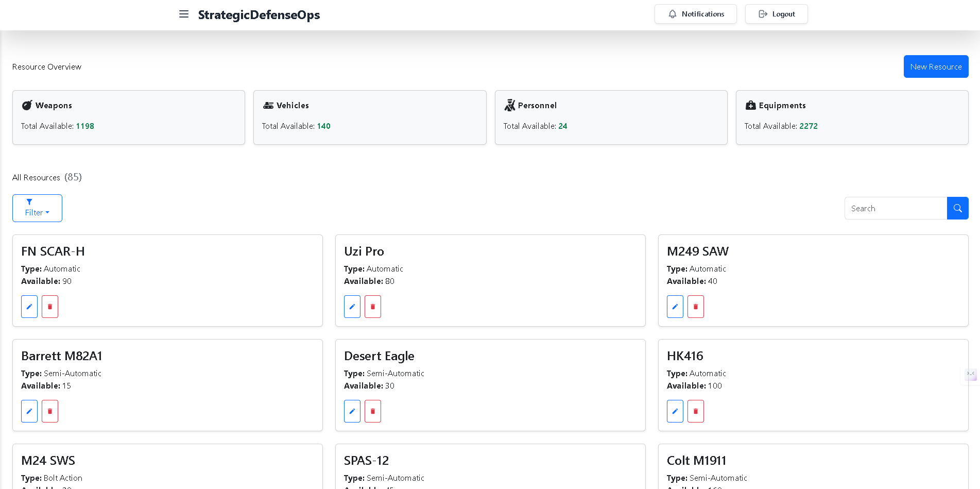Edit the FN SCAR-H resource

coord(29,307)
